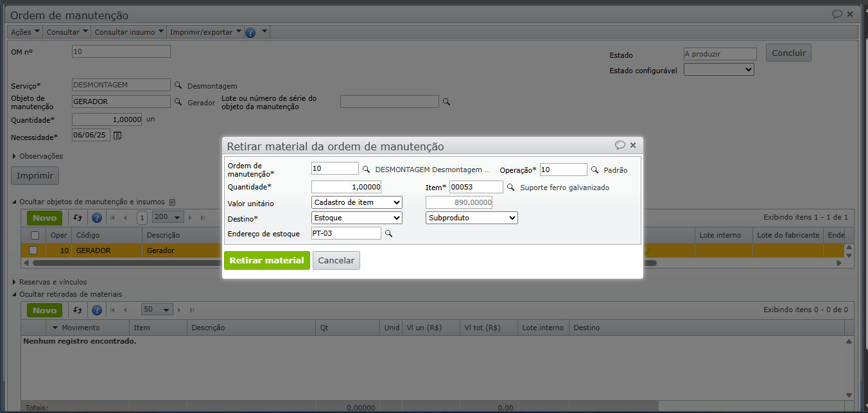The image size is (868, 413).
Task: Open the Operação search magnifier in the dialog
Action: (x=595, y=170)
